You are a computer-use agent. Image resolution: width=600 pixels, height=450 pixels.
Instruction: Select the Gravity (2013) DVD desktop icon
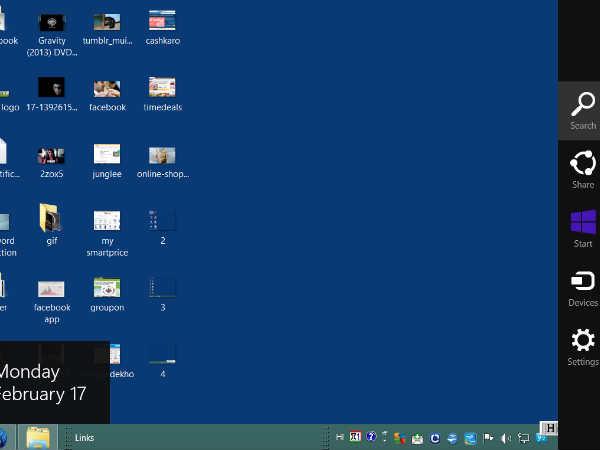coord(52,34)
